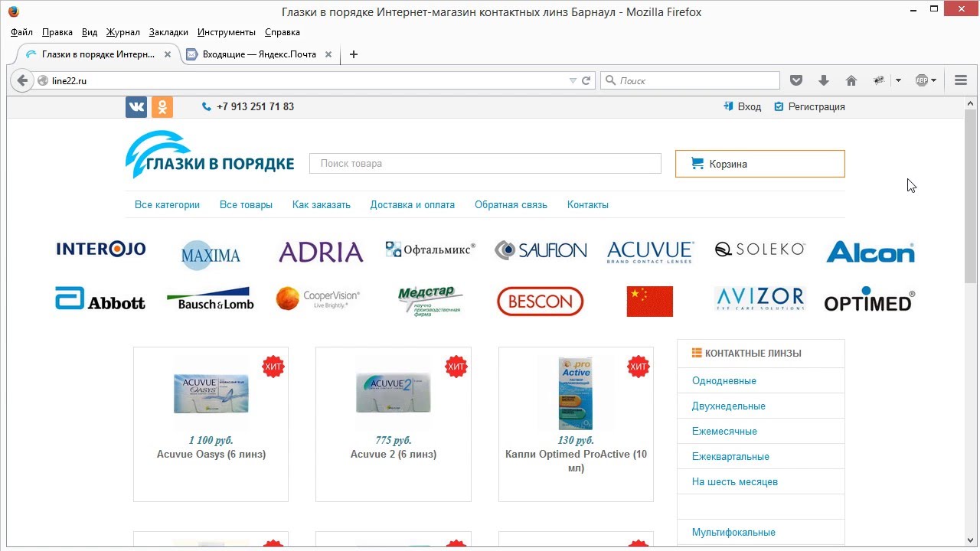Screen dimensions: 980x551
Task: Open the dropdown arrow left of ABP
Action: pos(898,80)
